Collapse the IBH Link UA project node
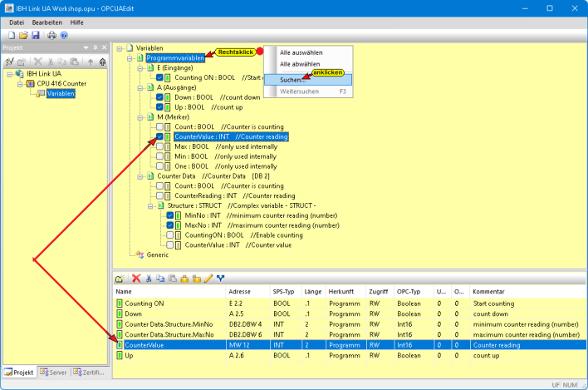This screenshot has width=588, height=390. click(x=9, y=74)
